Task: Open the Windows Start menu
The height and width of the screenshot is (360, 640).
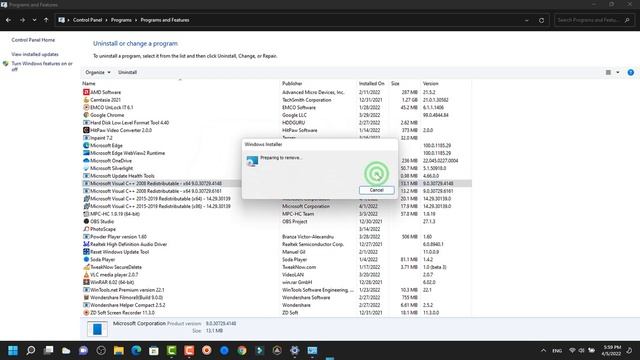Action: coord(13,351)
